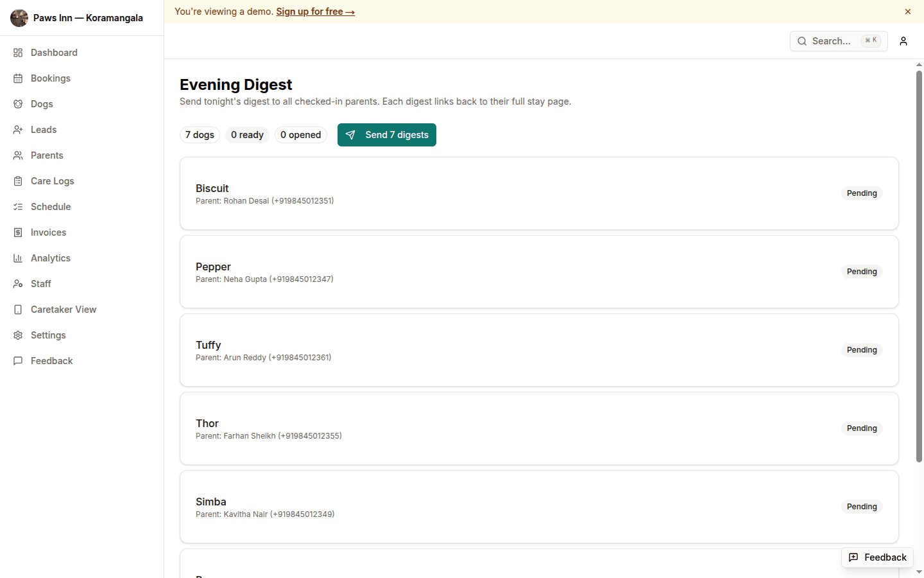Open Care Logs clipboard icon
924x578 pixels.
click(52, 180)
